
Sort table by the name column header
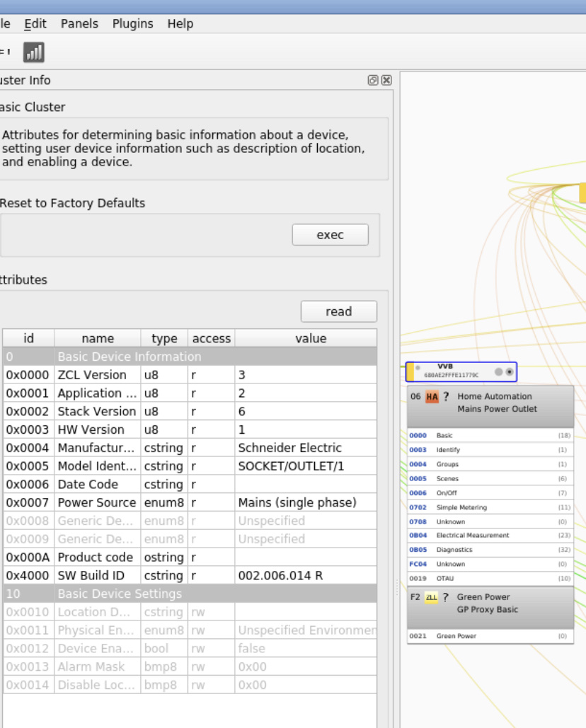[x=98, y=338]
